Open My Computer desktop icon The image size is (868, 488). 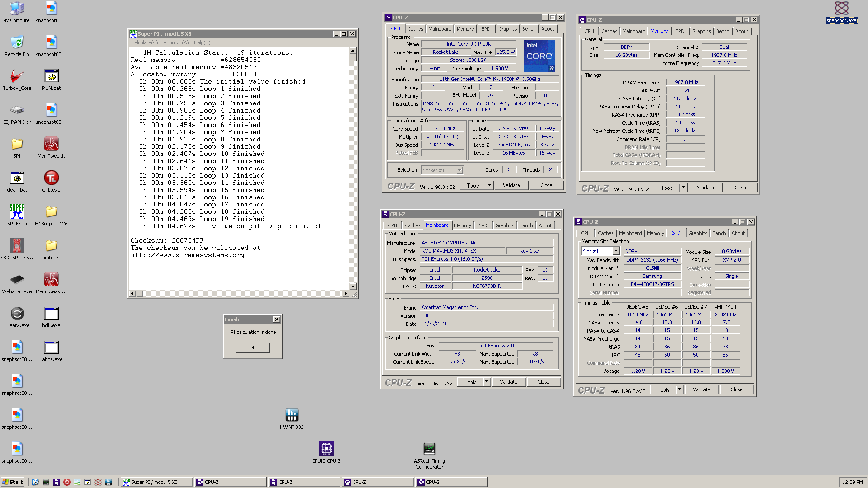pos(17,12)
